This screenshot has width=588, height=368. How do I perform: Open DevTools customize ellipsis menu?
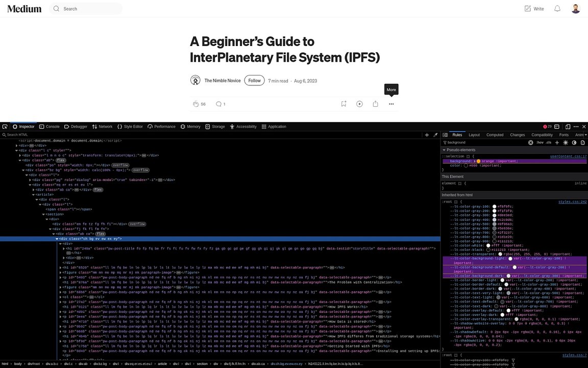point(576,127)
